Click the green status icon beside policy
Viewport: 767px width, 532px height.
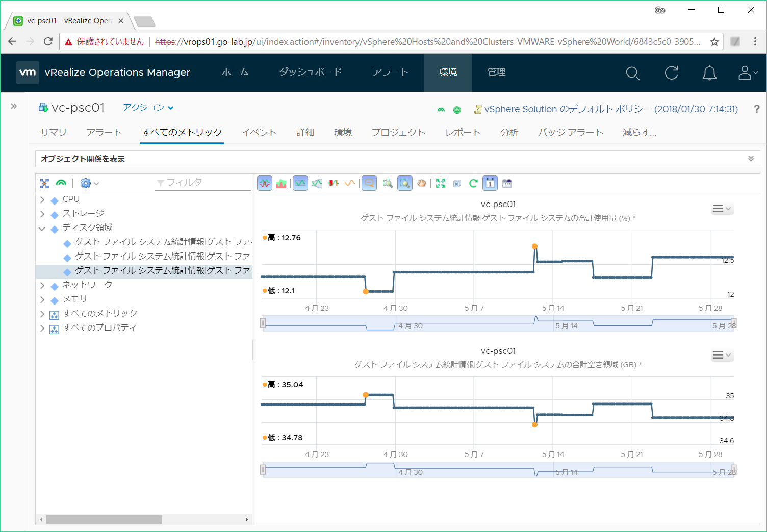(x=457, y=110)
